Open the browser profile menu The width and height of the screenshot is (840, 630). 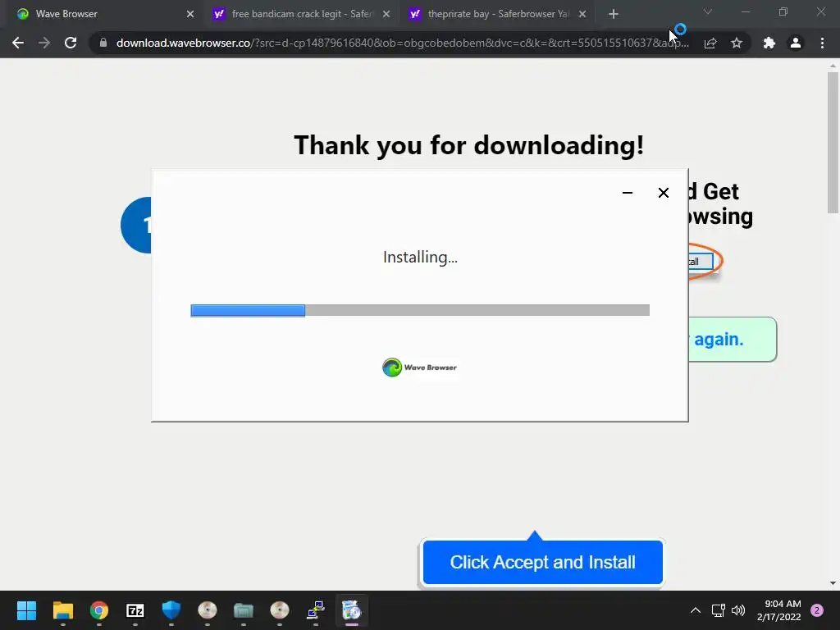[x=796, y=43]
